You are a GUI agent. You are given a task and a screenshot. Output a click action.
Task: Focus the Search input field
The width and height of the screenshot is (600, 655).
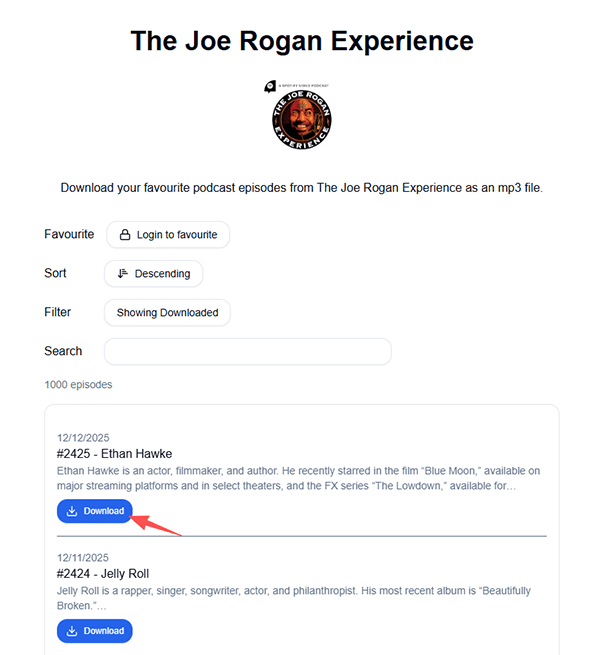(x=248, y=351)
